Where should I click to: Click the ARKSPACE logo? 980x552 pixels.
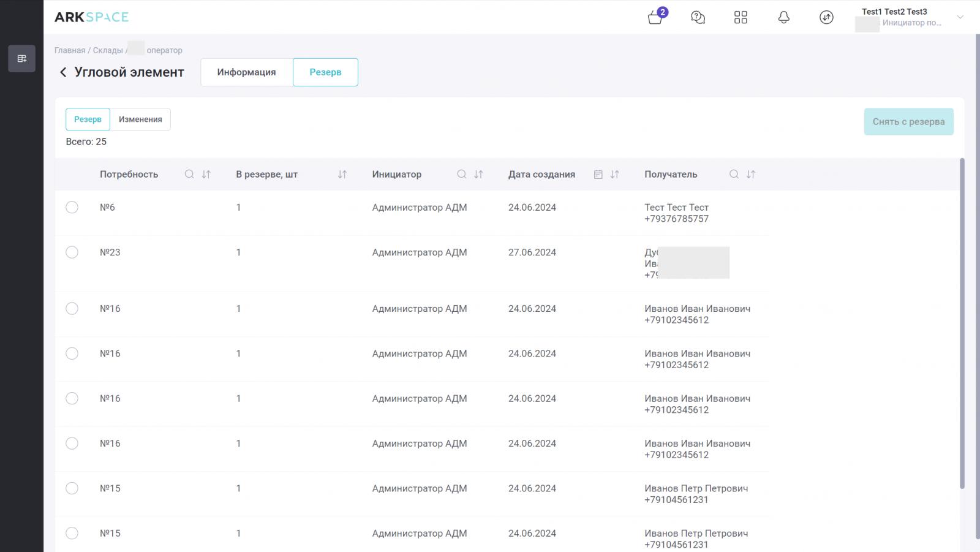click(91, 17)
